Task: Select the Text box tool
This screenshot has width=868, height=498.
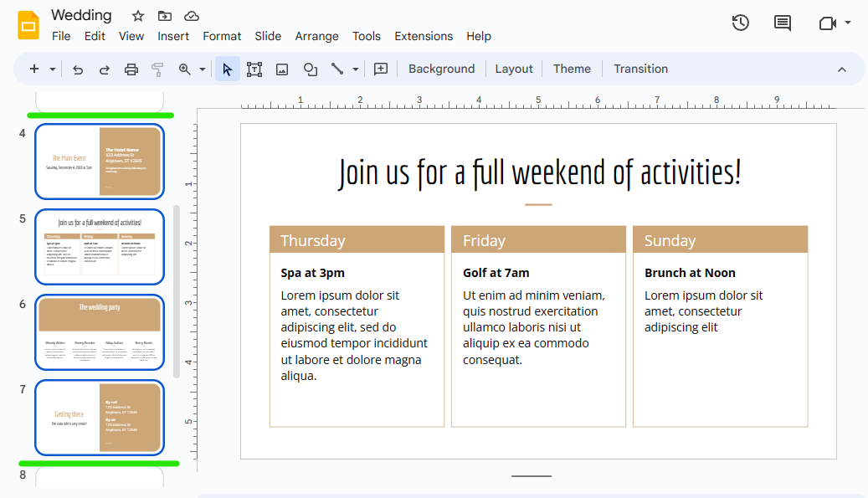Action: pos(254,69)
